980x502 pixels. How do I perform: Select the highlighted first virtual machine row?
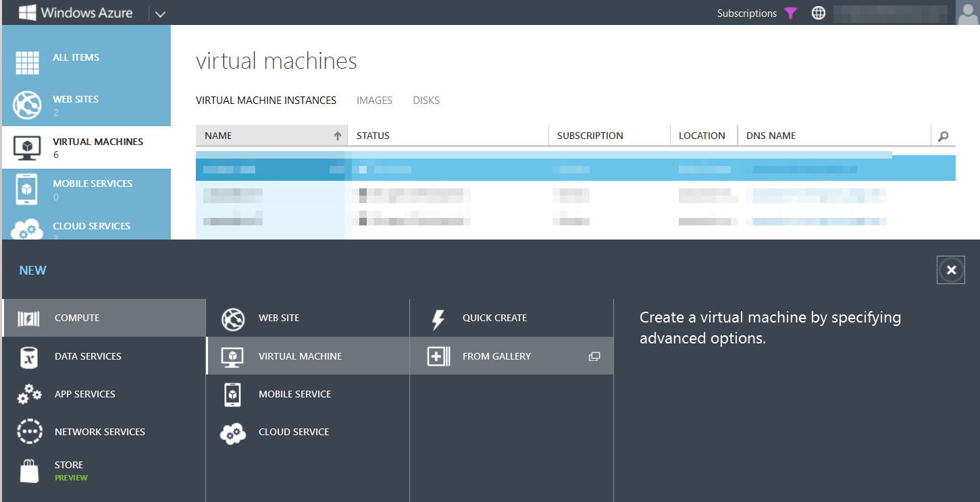pos(575,169)
